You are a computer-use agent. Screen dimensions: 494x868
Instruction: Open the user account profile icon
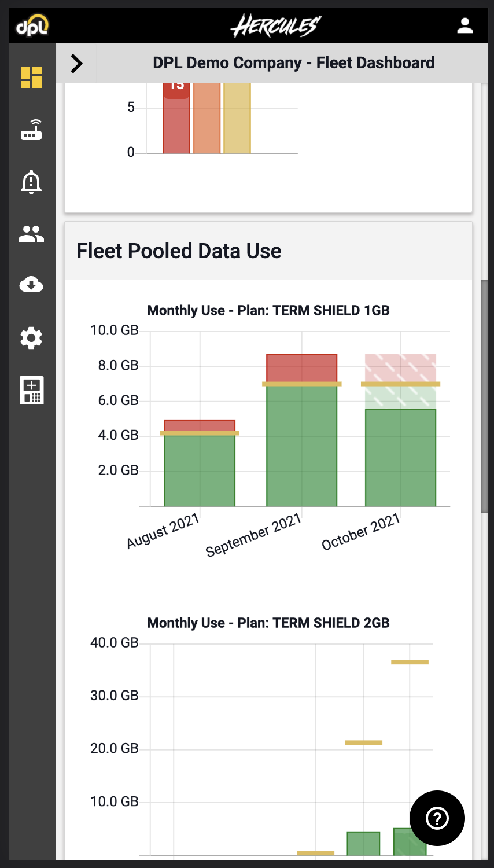click(x=465, y=25)
